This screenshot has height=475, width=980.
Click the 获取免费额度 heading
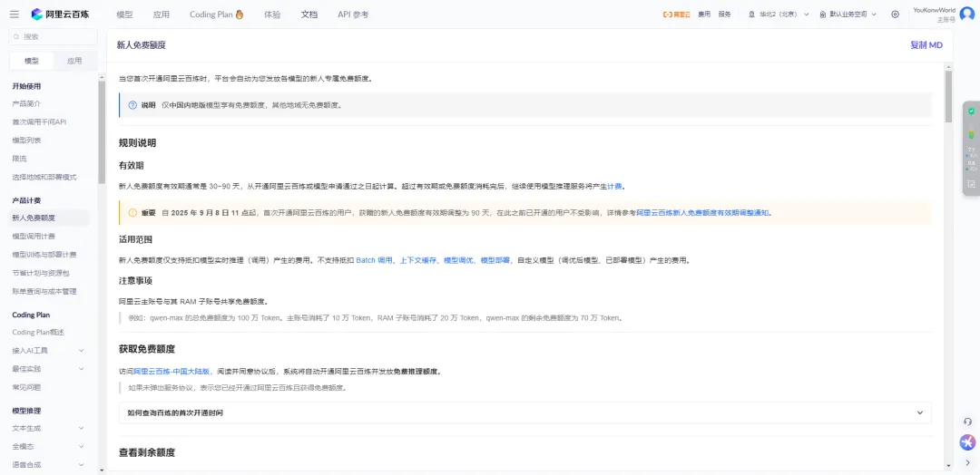(147, 348)
